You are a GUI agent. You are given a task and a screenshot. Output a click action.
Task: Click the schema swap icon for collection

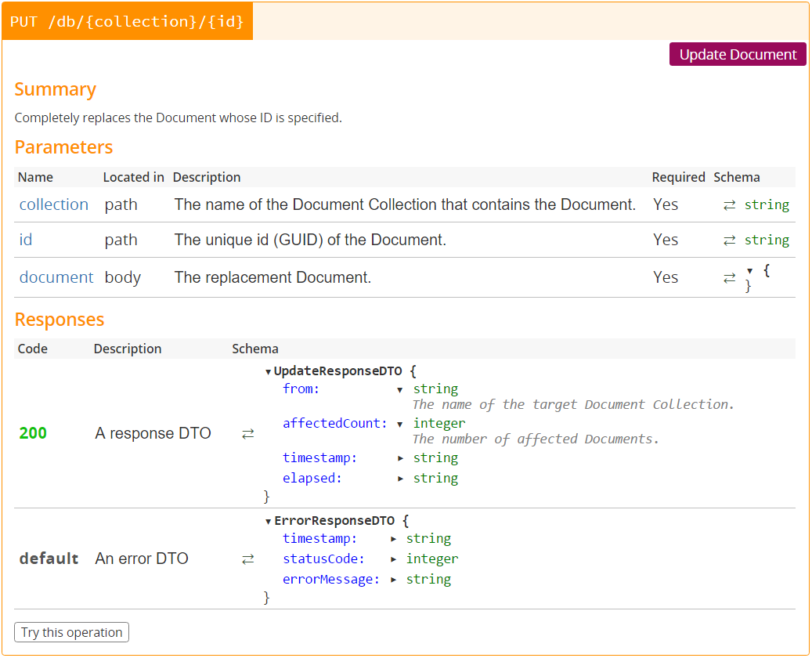coord(729,205)
